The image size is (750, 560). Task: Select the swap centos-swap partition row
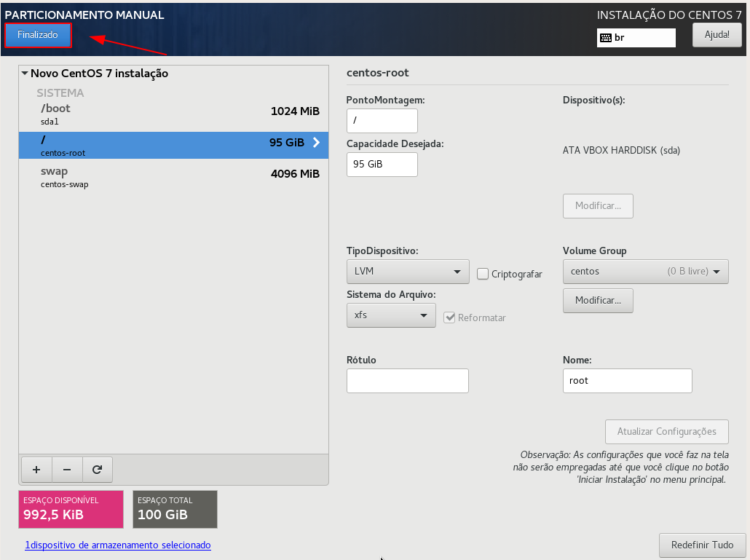click(173, 177)
